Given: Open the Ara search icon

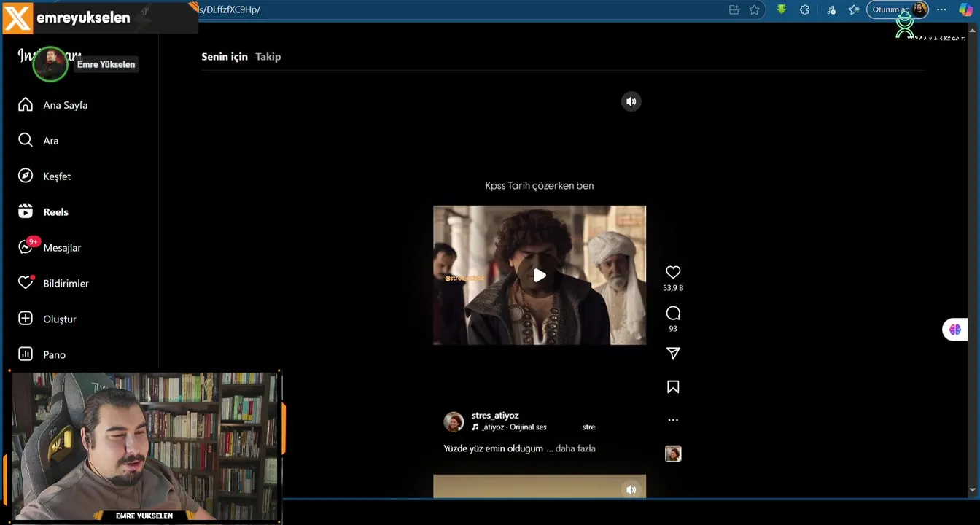Looking at the screenshot, I should [x=26, y=140].
